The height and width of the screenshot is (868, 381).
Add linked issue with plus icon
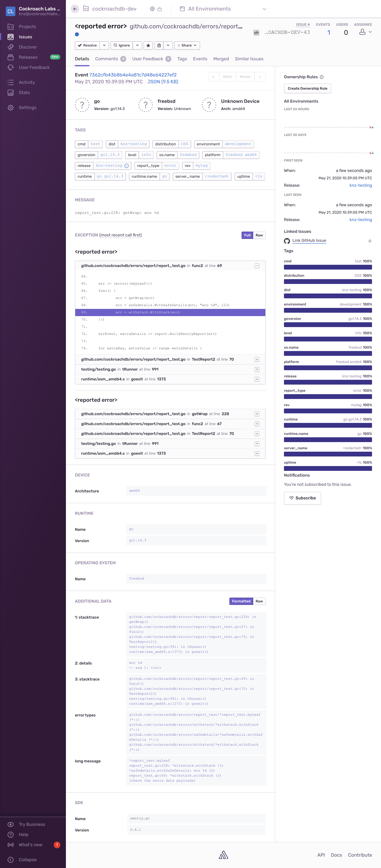(370, 241)
